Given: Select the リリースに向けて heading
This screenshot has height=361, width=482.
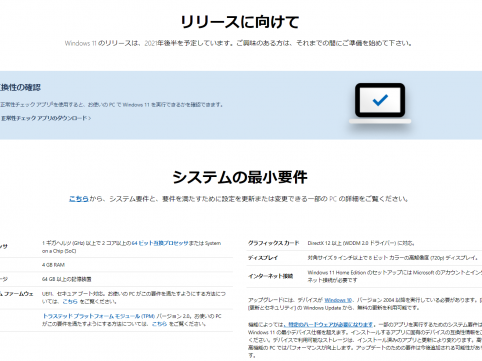Looking at the screenshot, I should coord(240,22).
